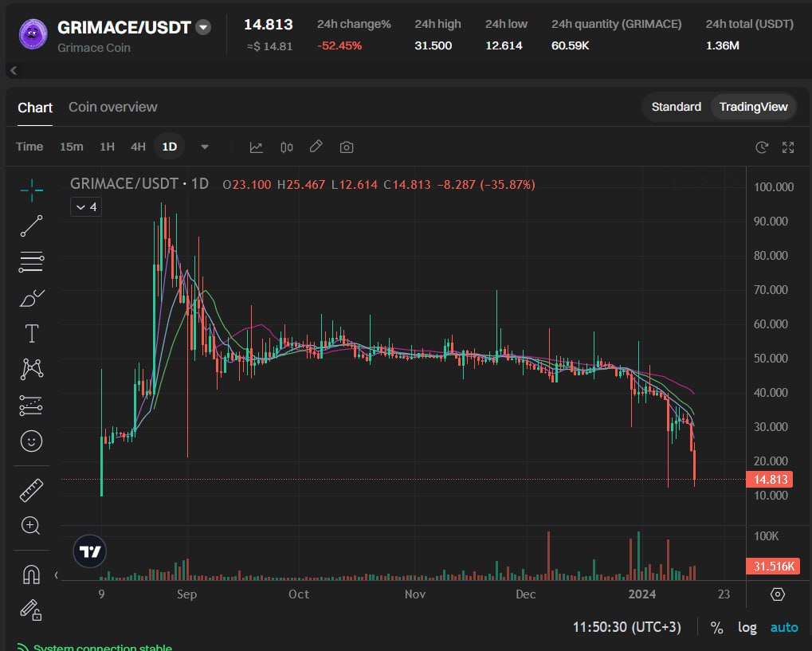812x651 pixels.
Task: Click the System connection stable status
Action: (x=103, y=647)
